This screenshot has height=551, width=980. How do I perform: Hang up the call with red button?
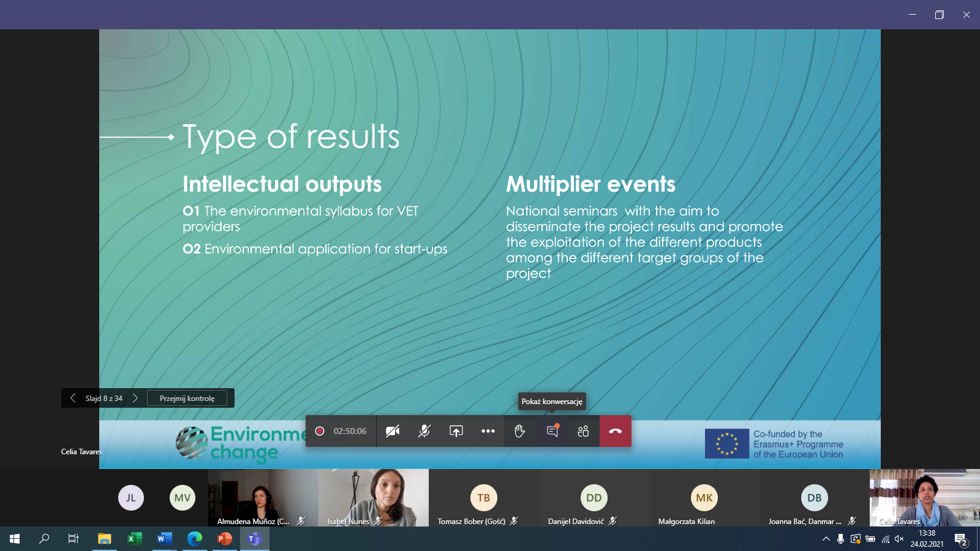(616, 431)
